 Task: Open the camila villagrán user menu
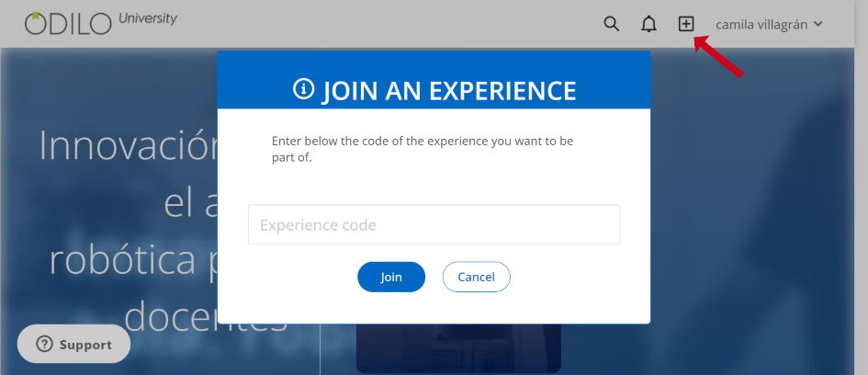[x=770, y=25]
